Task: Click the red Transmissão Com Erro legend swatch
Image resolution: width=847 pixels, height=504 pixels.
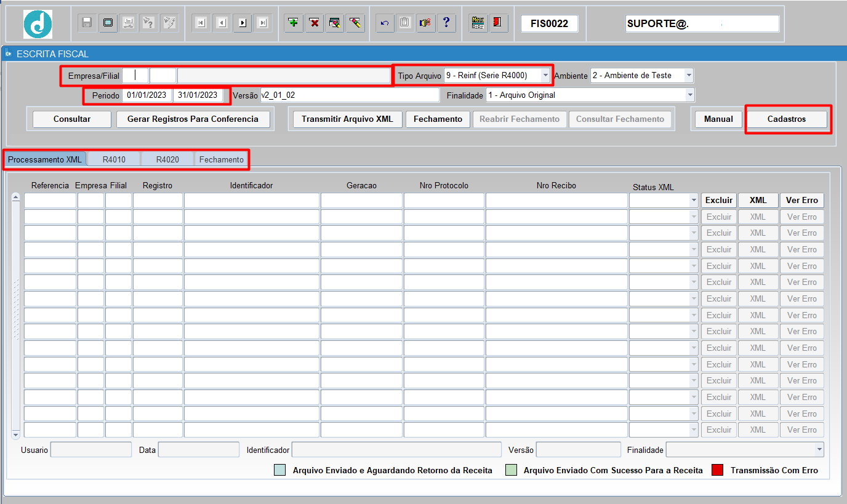Action: click(717, 470)
